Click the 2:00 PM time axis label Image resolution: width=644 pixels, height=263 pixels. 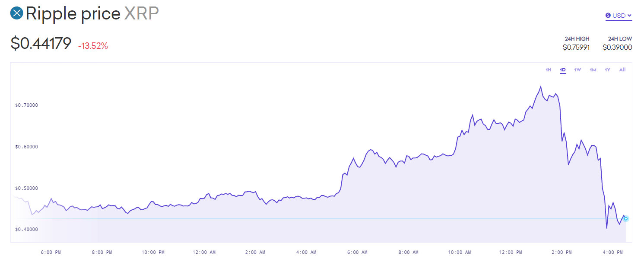tap(562, 252)
